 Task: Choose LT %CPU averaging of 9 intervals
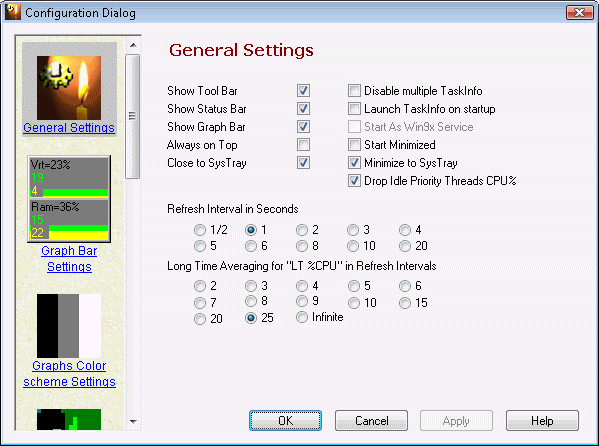point(302,301)
